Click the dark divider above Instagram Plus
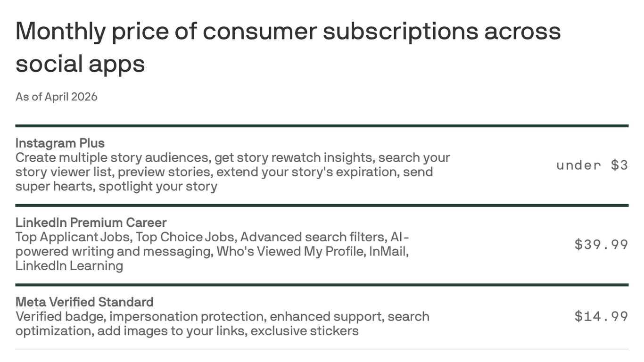The width and height of the screenshot is (644, 362). 322,126
